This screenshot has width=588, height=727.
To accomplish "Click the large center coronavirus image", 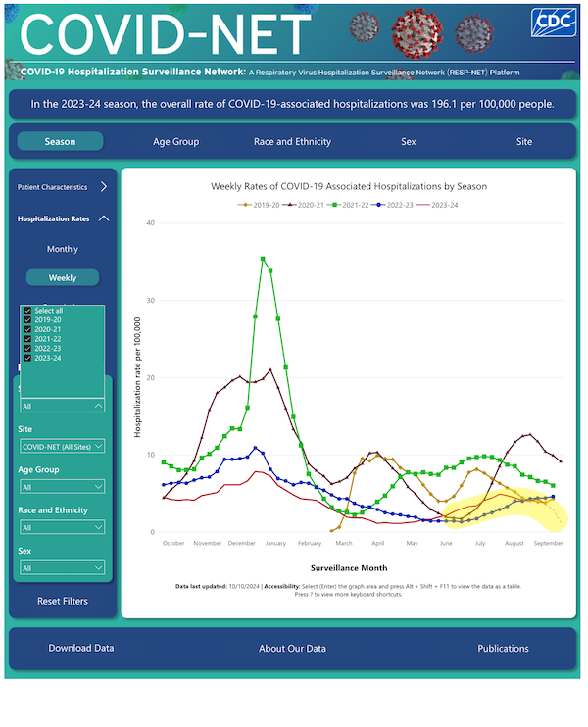I will [416, 33].
